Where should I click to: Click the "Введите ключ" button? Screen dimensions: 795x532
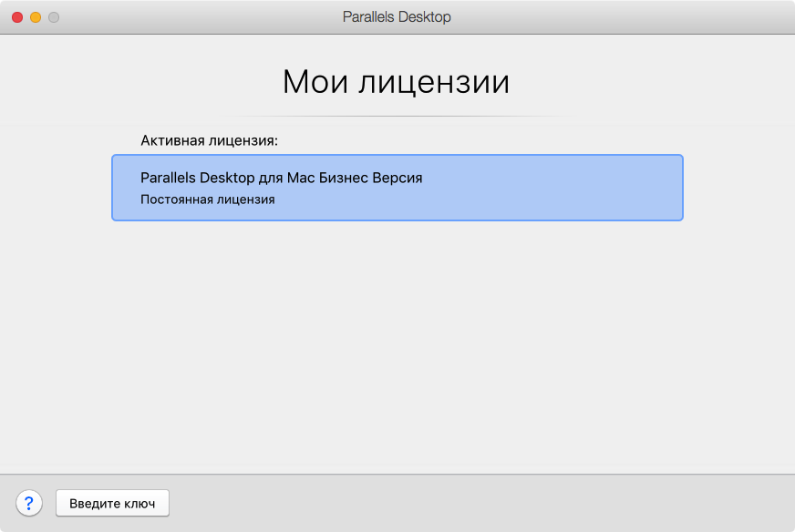coord(112,503)
